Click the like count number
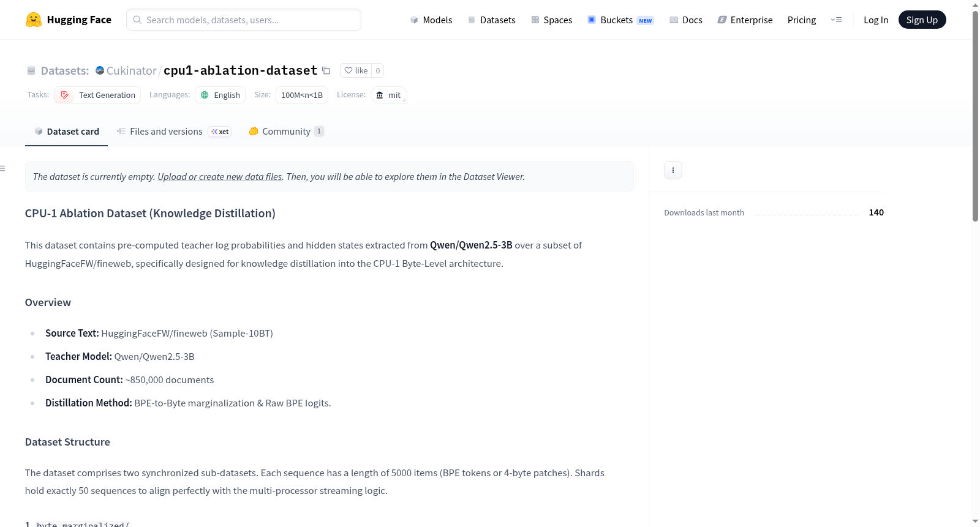Viewport: 980px width, 527px height. click(x=378, y=70)
